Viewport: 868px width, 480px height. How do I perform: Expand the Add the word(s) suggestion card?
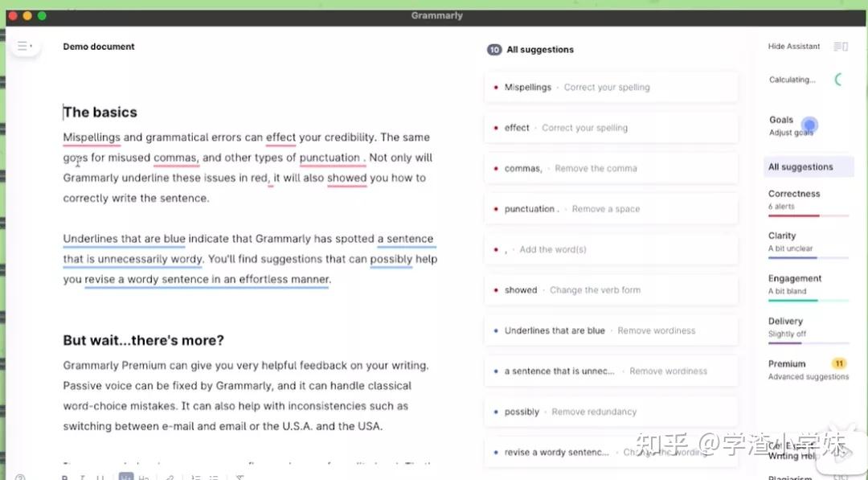click(x=611, y=250)
